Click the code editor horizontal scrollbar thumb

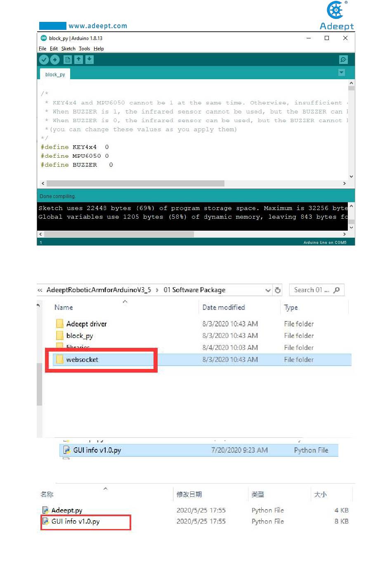pyautogui.click(x=135, y=183)
